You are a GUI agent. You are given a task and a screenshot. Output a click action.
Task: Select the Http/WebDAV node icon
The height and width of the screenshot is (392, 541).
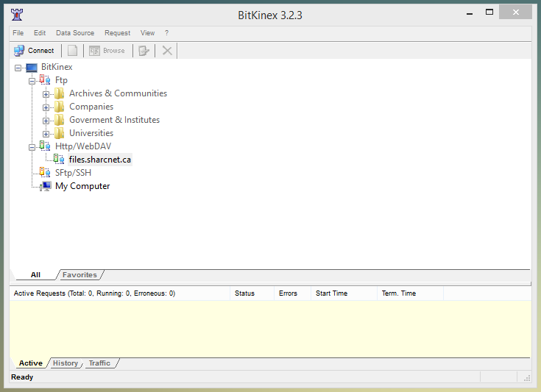click(x=45, y=146)
